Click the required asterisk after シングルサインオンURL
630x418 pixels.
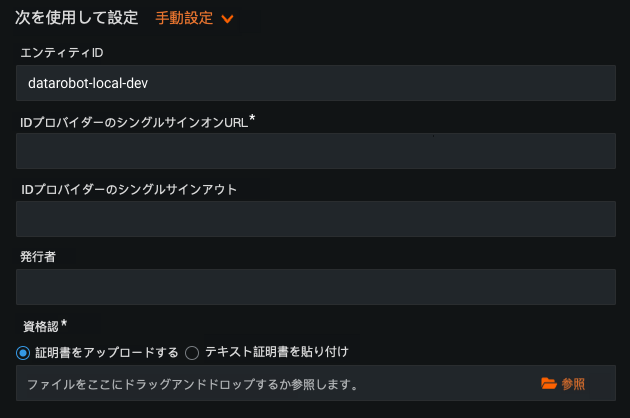[252, 119]
